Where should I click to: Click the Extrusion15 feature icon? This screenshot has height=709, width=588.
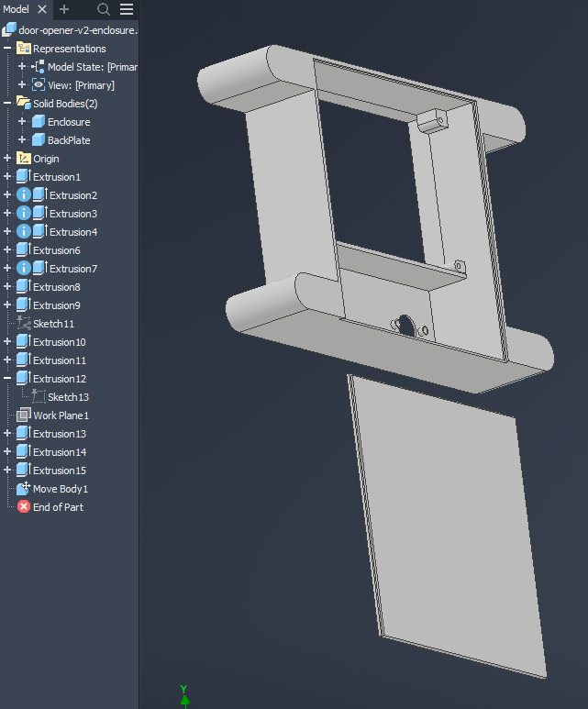pos(24,470)
